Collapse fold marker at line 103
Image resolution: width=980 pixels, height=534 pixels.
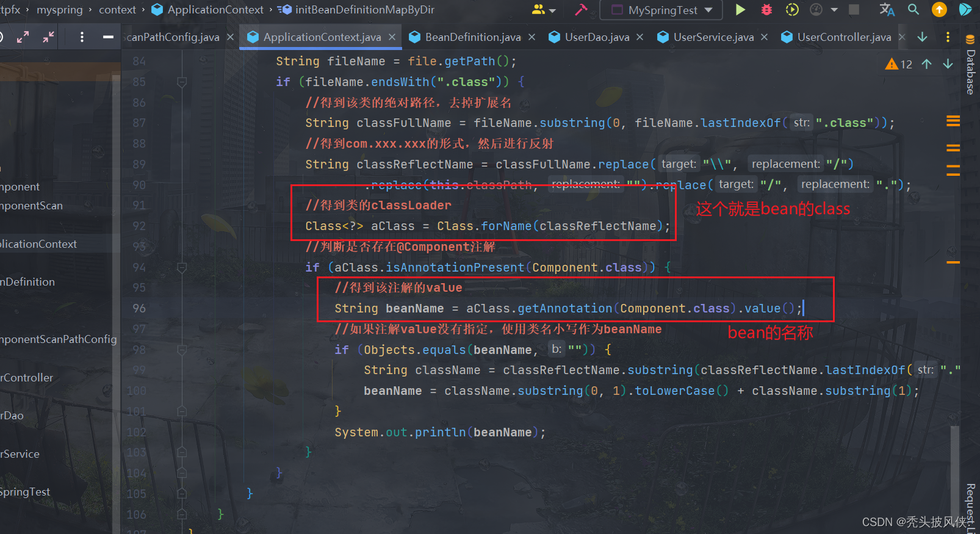point(182,452)
